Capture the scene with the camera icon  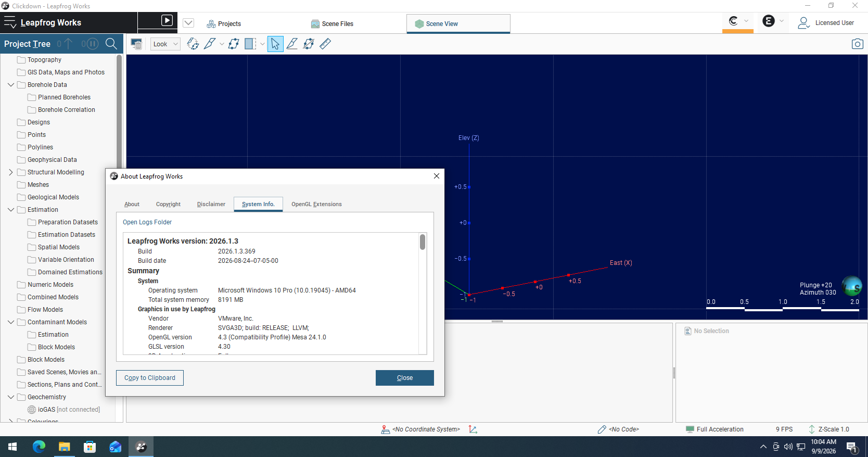(x=858, y=44)
